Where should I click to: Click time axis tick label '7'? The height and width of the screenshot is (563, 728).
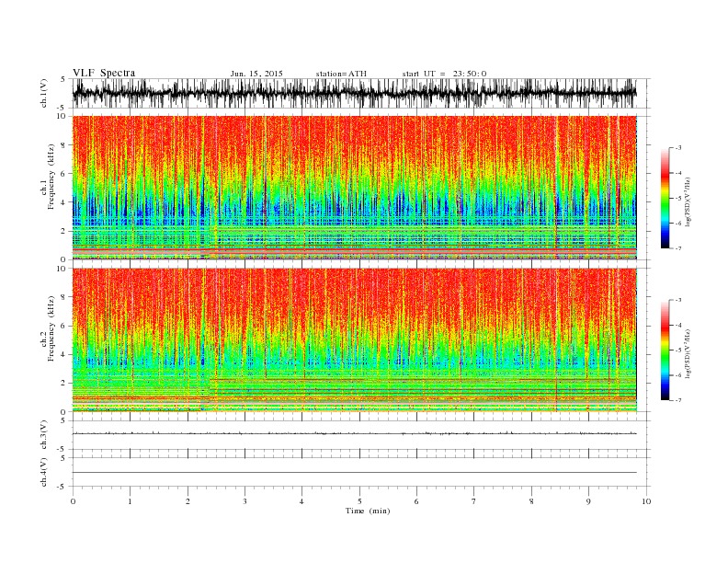point(474,501)
